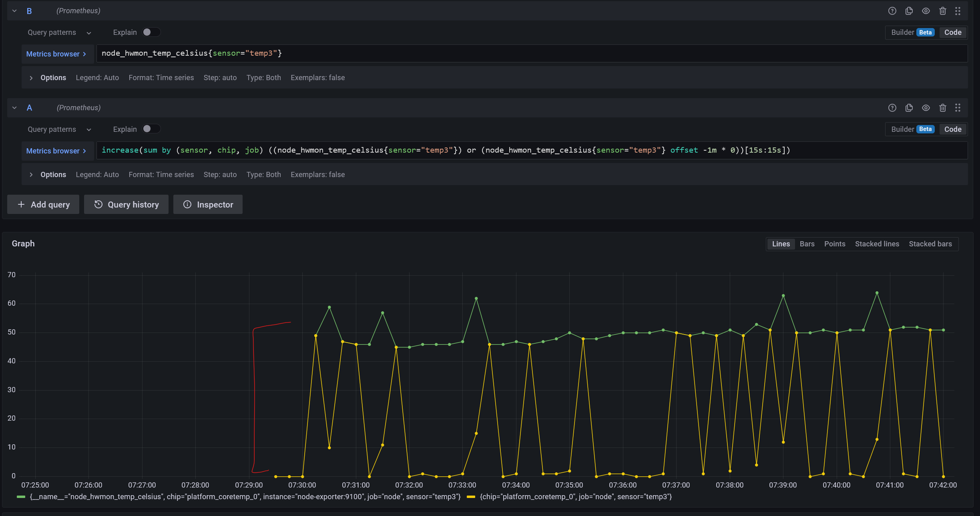Screen dimensions: 980x516
Task: Select Stacked lines graph mode
Action: (x=877, y=244)
